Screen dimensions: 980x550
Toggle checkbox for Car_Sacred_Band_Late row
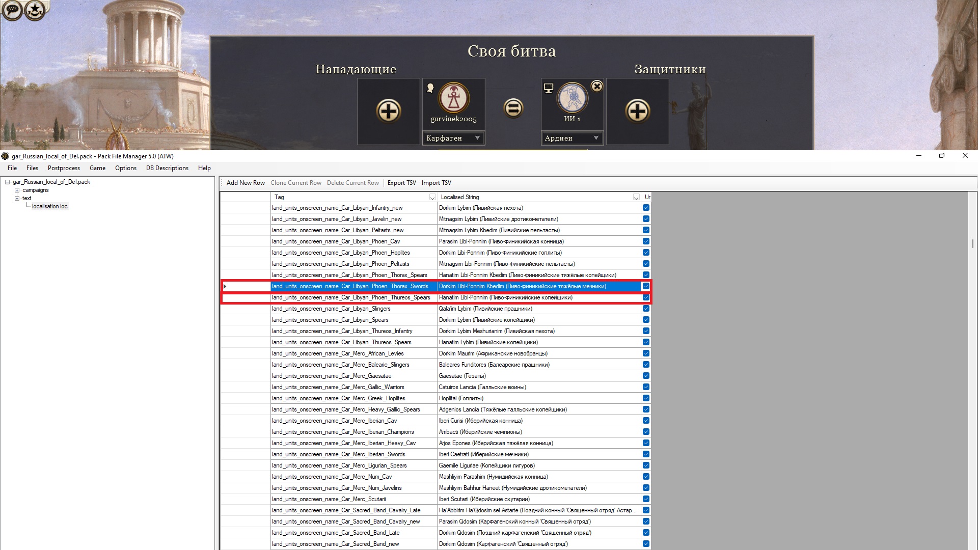[x=646, y=533]
